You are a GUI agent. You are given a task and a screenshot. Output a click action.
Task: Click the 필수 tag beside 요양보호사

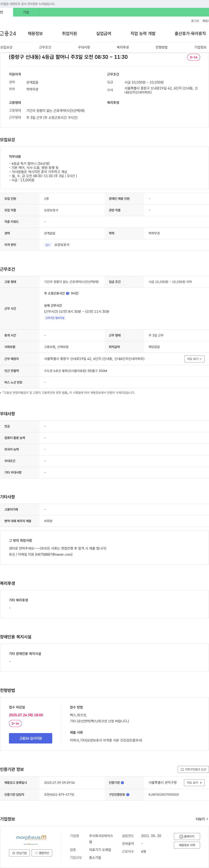click(x=48, y=245)
